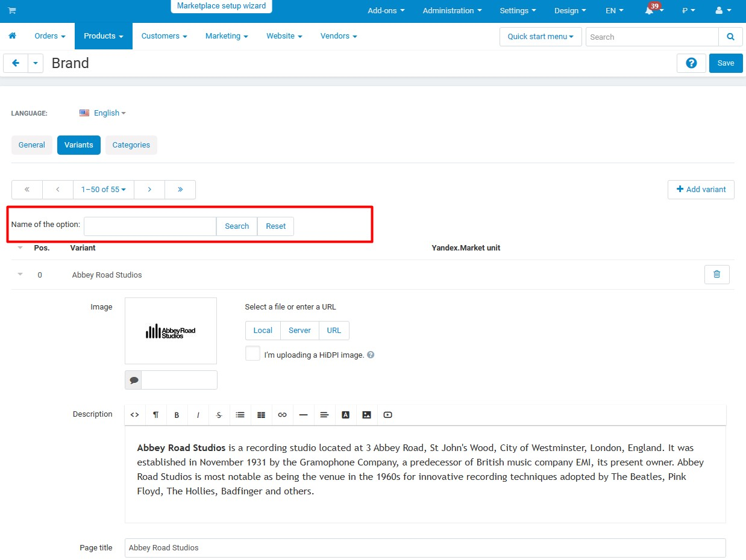
Task: Jump to the first page of variants
Action: tap(27, 189)
